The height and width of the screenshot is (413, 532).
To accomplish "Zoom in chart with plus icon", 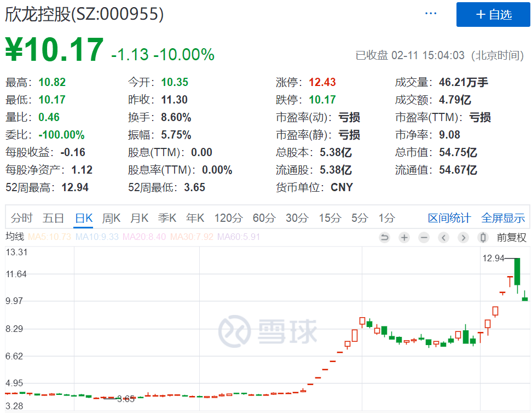I will [x=404, y=237].
